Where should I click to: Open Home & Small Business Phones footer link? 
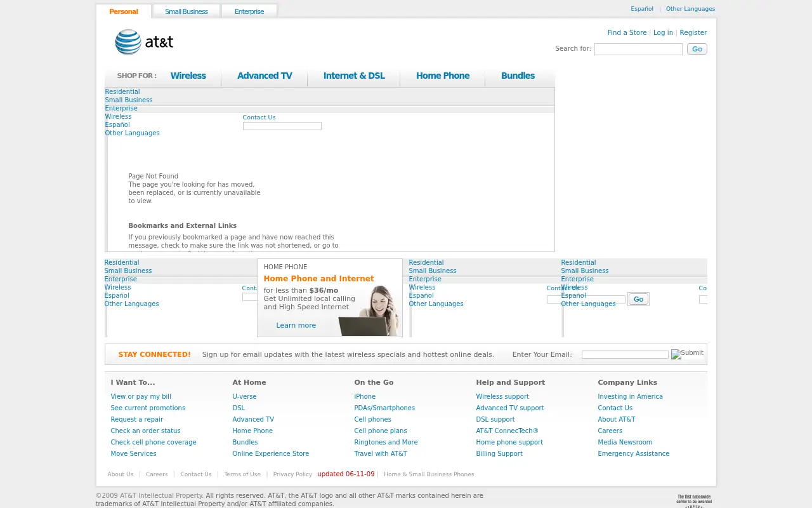point(429,474)
